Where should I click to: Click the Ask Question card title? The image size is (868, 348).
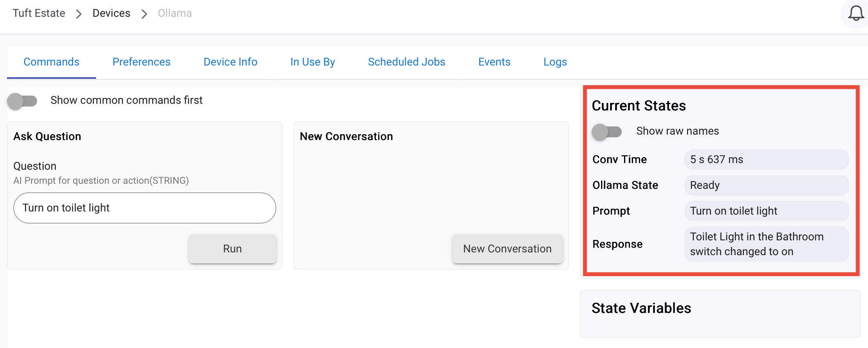click(47, 137)
